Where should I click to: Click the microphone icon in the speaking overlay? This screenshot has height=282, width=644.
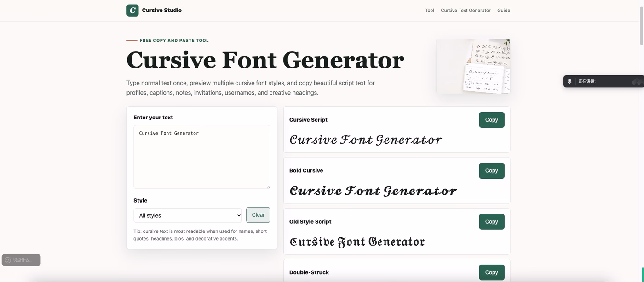point(569,81)
